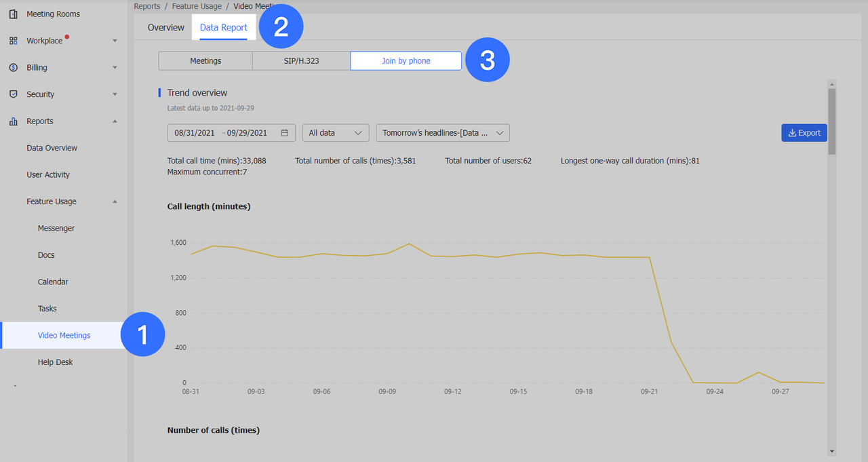Open the All data dropdown
868x462 pixels.
(336, 133)
